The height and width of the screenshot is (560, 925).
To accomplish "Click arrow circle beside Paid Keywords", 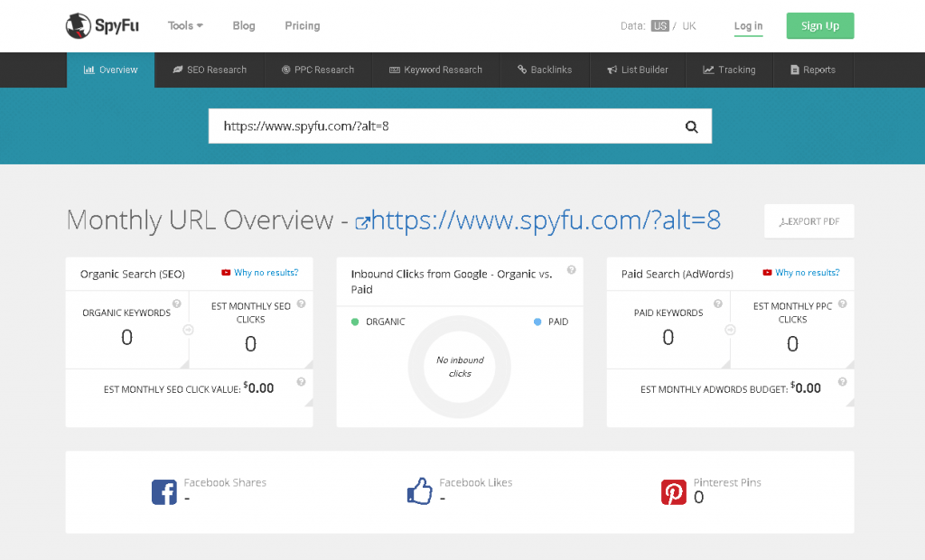I will point(730,330).
